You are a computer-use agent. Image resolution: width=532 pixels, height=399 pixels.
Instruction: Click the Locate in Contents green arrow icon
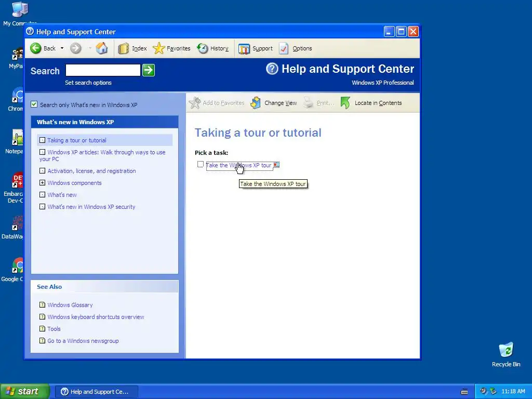[345, 103]
